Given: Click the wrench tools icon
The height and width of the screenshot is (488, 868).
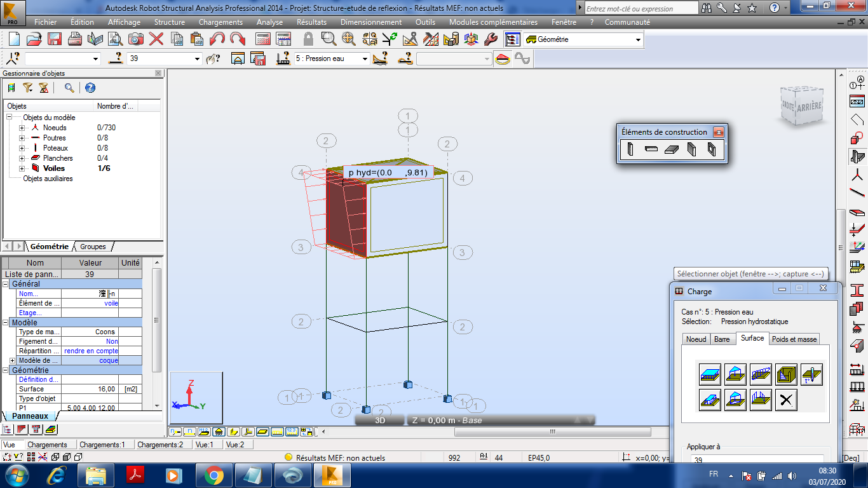Looking at the screenshot, I should pyautogui.click(x=491, y=39).
